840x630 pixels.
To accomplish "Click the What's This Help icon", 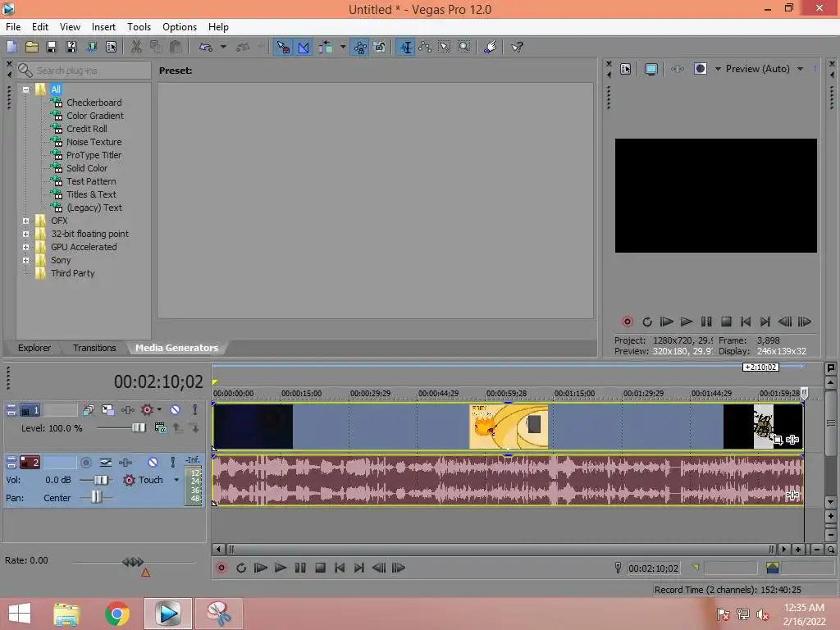I will pyautogui.click(x=517, y=47).
